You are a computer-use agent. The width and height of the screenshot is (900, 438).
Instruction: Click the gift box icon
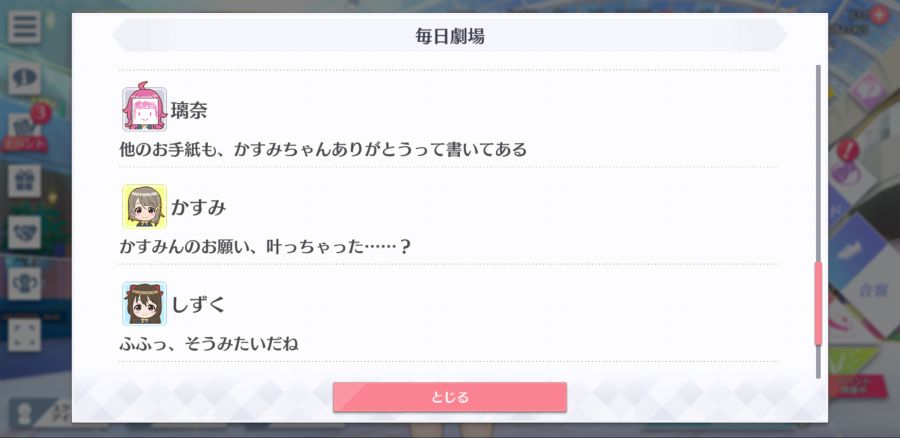(x=24, y=181)
